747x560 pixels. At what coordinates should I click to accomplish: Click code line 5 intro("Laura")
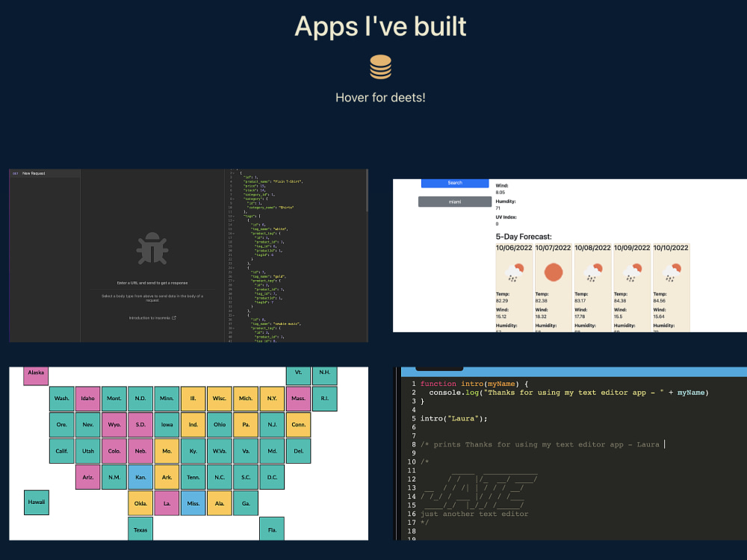pyautogui.click(x=453, y=419)
